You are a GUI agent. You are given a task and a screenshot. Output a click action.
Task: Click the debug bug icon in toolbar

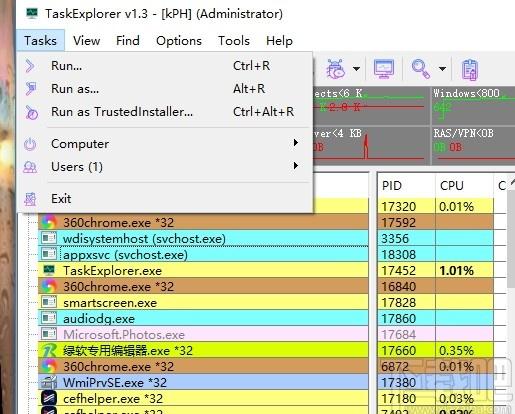335,69
